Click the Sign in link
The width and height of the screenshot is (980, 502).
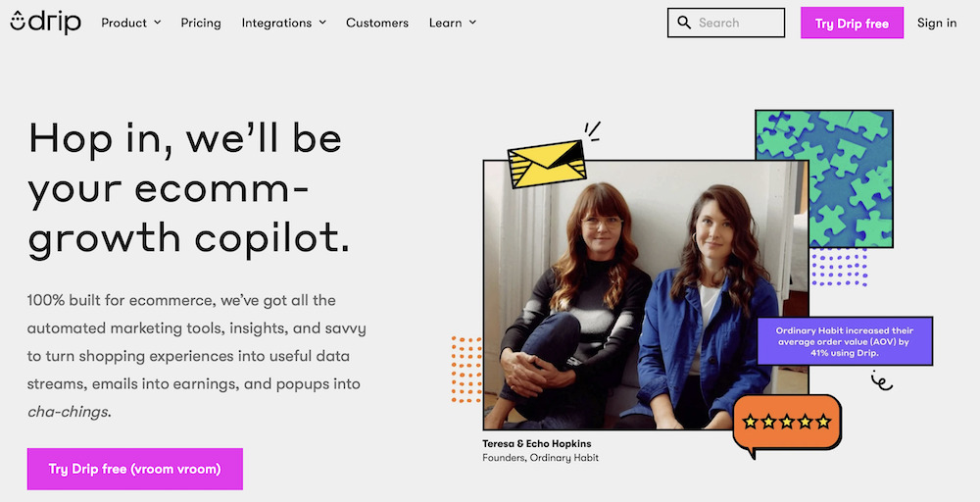[x=937, y=23]
